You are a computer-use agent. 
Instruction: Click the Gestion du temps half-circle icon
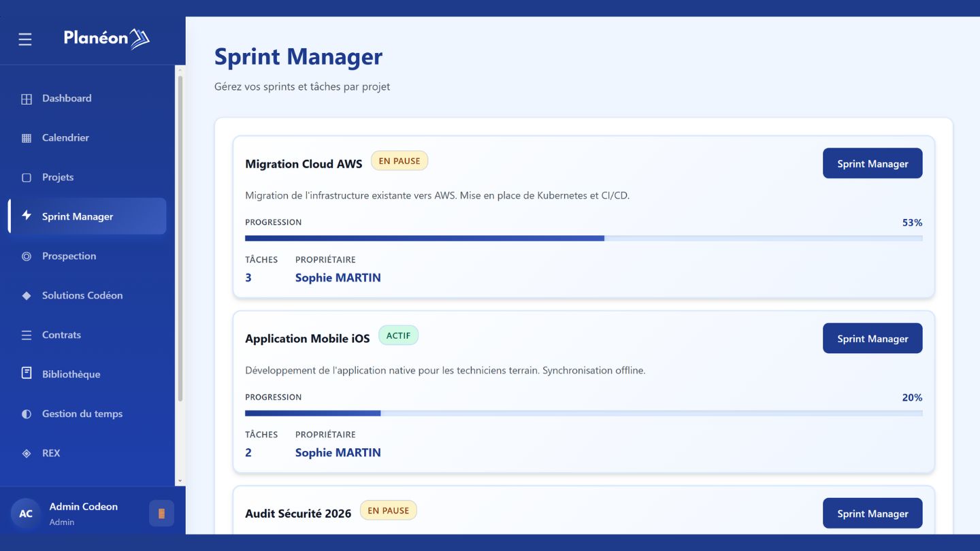pyautogui.click(x=27, y=414)
